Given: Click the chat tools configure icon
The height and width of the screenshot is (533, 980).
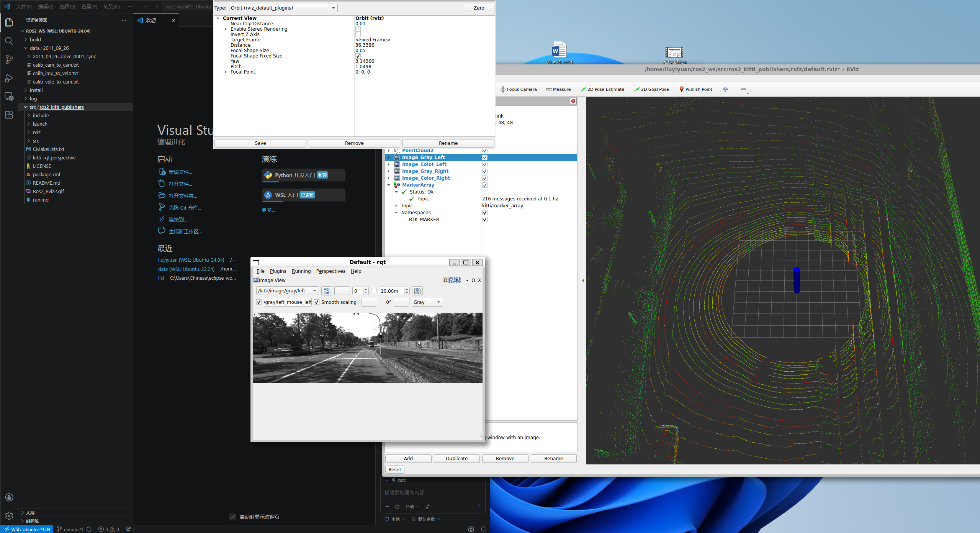Looking at the screenshot, I should pyautogui.click(x=428, y=507).
